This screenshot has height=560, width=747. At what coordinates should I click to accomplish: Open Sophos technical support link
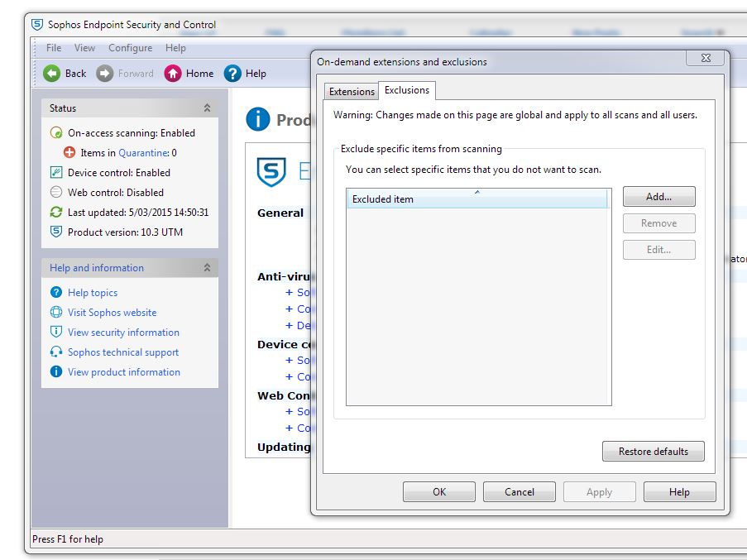coord(123,352)
